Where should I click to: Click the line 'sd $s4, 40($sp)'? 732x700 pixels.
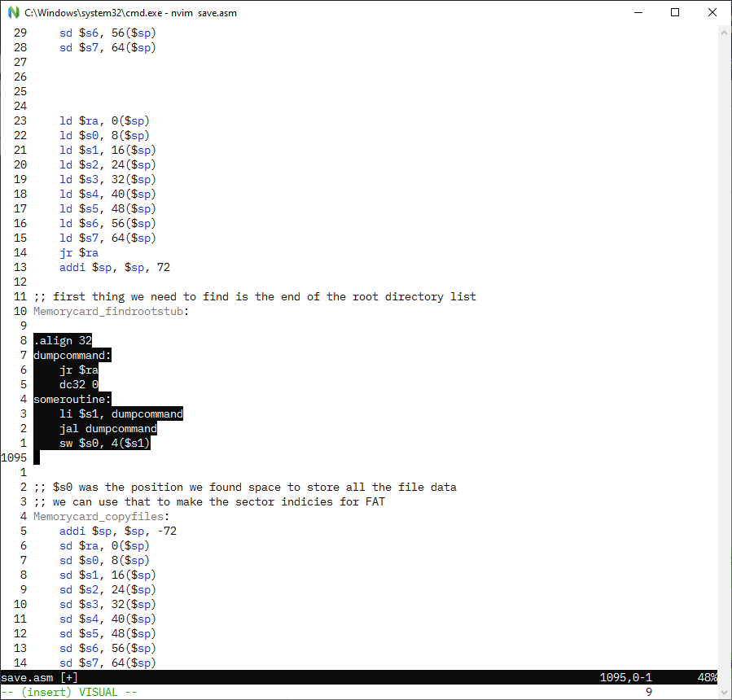coord(107,619)
